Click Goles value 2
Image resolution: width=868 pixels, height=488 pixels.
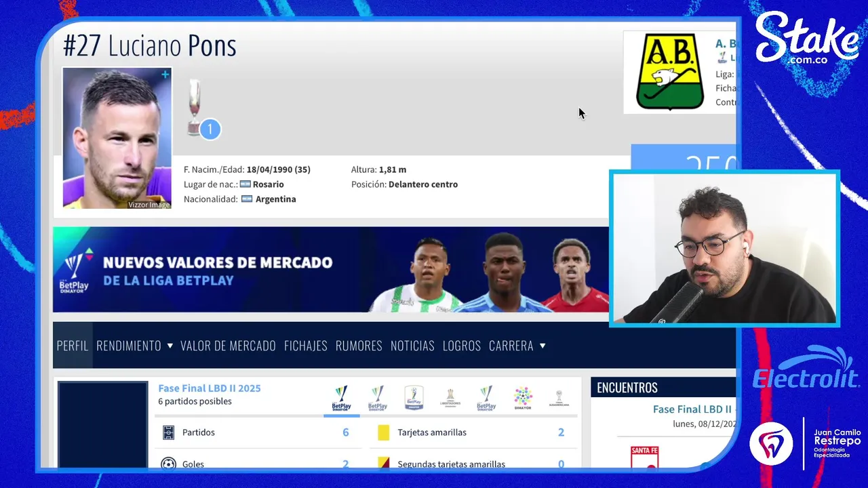pyautogui.click(x=345, y=464)
